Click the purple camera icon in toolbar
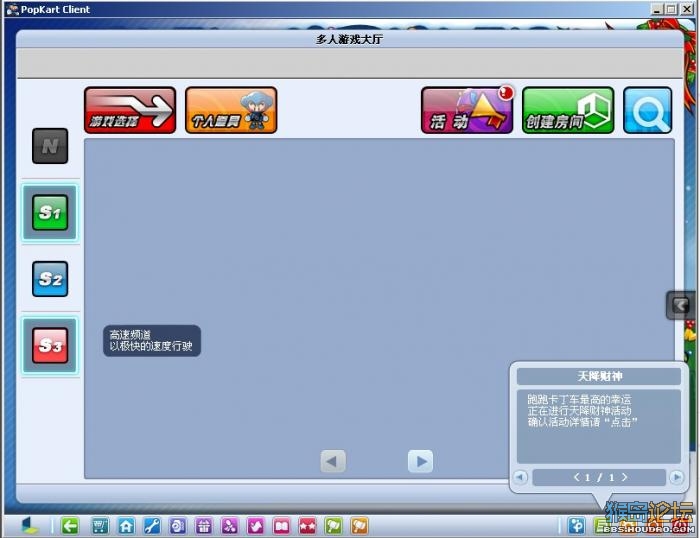Viewport: 700px width, 538px height. 178,526
